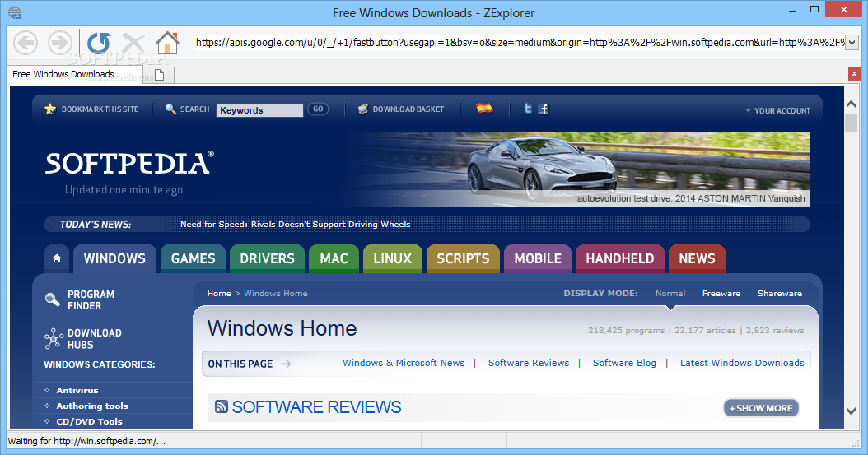Jump to Software Blog link
Viewport: 868px width, 455px height.
point(624,363)
